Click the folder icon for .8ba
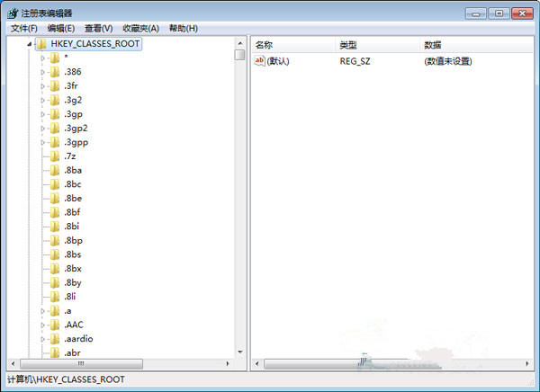Viewport: 540px width, 392px height. 55,170
